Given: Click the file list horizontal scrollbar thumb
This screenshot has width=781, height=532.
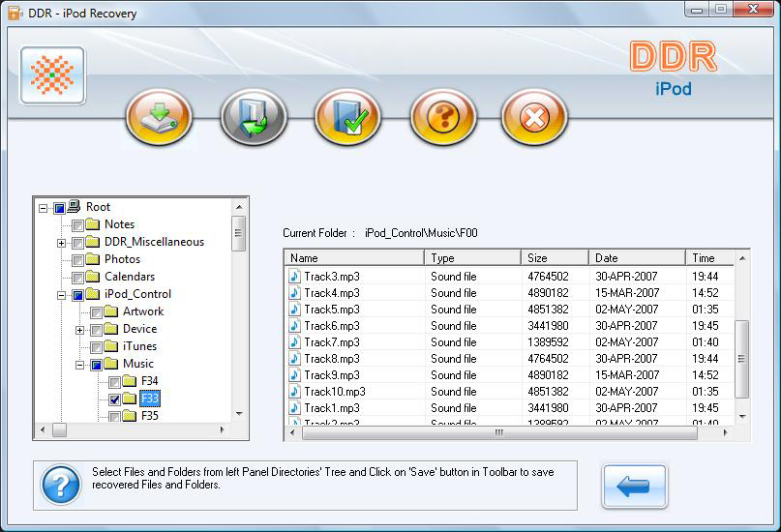Looking at the screenshot, I should pyautogui.click(x=499, y=432).
